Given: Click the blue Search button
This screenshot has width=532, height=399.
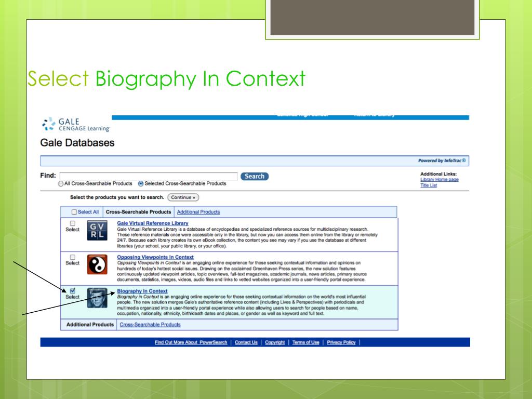Looking at the screenshot, I should click(x=255, y=177).
